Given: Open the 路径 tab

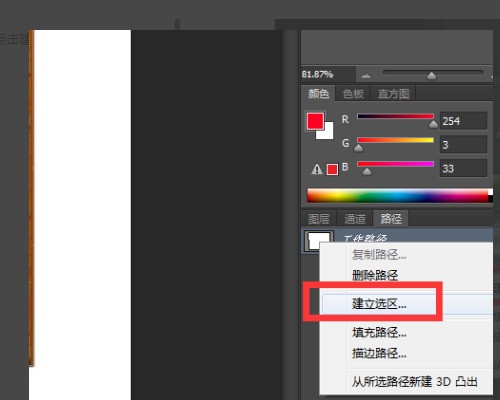Looking at the screenshot, I should tap(391, 219).
